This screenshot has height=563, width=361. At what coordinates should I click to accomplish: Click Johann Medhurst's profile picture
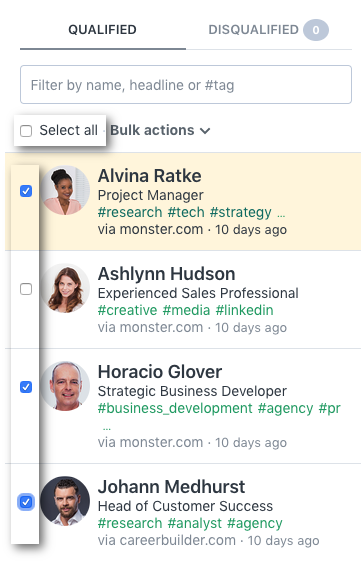pyautogui.click(x=65, y=501)
